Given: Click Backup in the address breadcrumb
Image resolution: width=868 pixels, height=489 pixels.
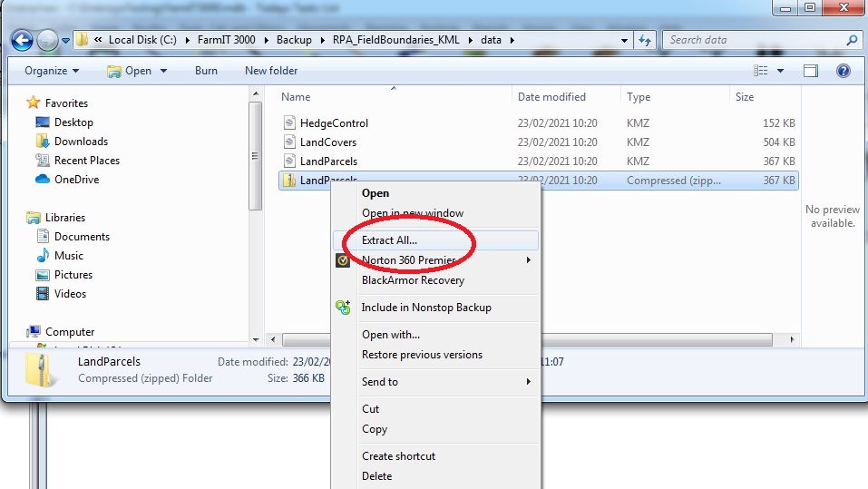Looking at the screenshot, I should (x=294, y=40).
